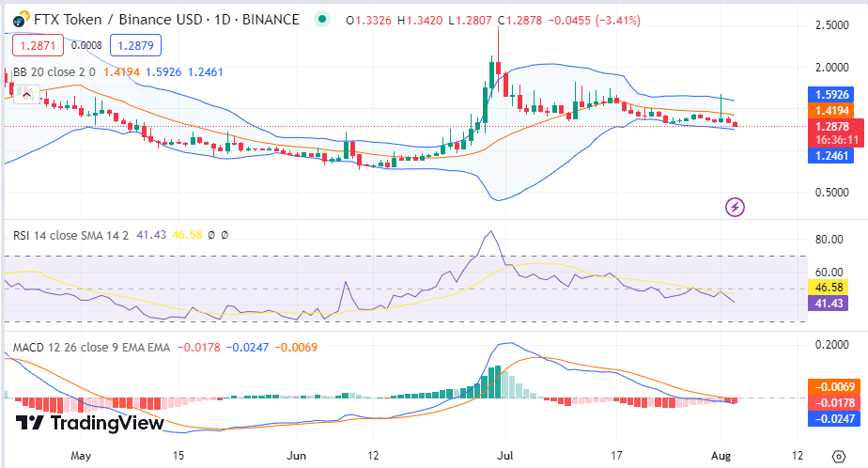Click the green market status indicator dot
The image size is (868, 468).
pos(321,20)
